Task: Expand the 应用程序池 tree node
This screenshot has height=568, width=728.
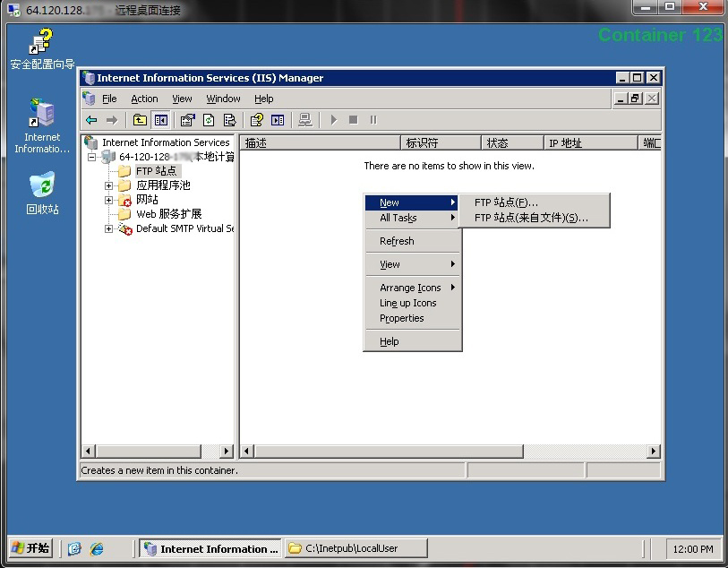Action: click(x=109, y=186)
